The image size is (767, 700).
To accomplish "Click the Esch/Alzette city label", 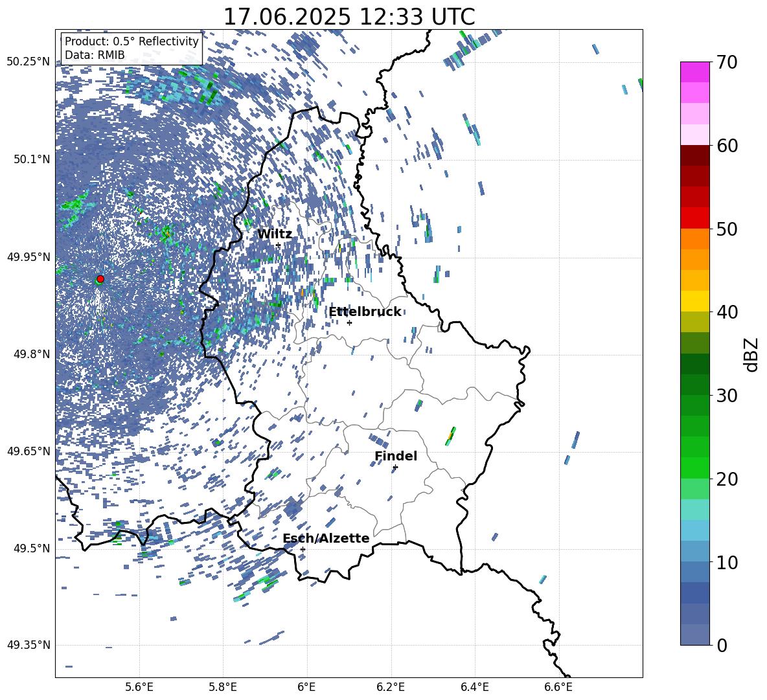I will (x=326, y=538).
